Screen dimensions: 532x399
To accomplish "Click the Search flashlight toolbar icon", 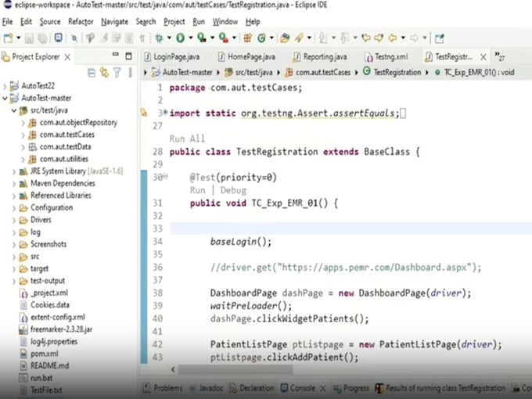I will coord(299,38).
